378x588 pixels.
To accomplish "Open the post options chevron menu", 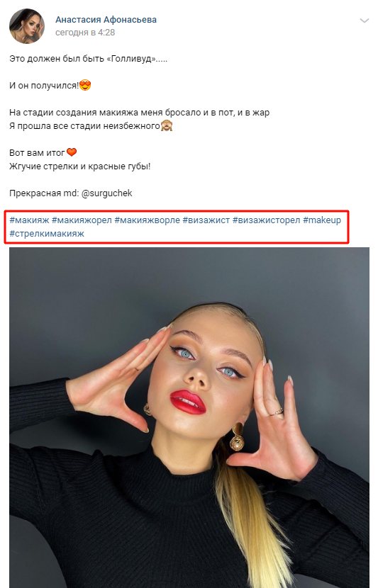I will (x=364, y=21).
